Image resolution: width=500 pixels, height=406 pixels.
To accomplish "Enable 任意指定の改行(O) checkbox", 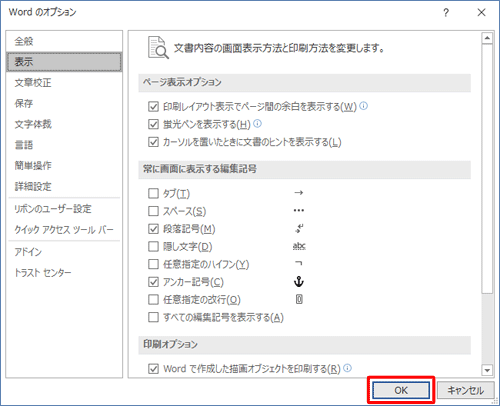I will (153, 299).
